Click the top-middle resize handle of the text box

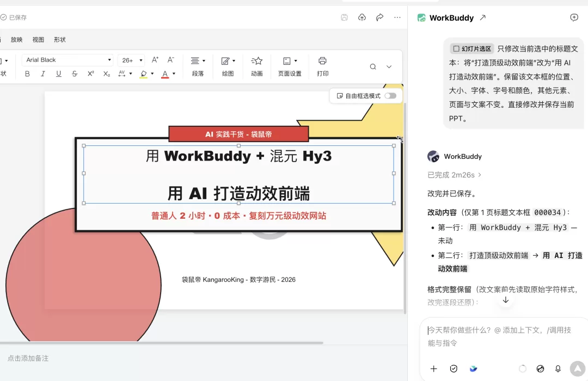[x=238, y=145]
